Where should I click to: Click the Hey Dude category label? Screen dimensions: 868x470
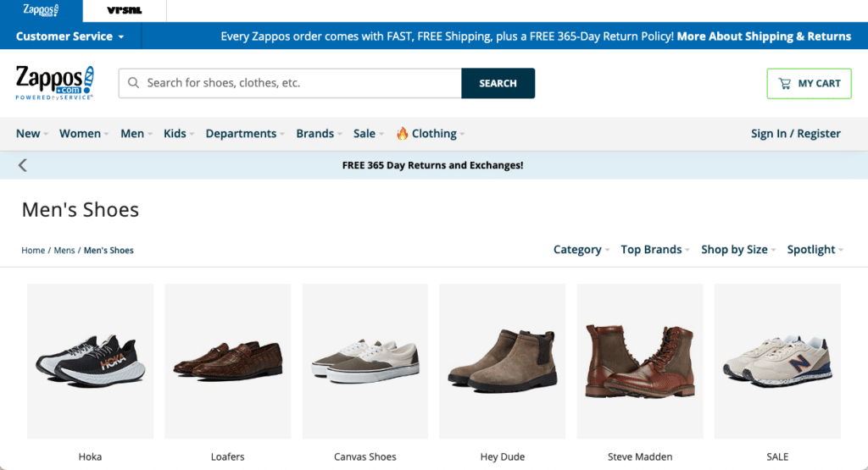[x=502, y=456]
